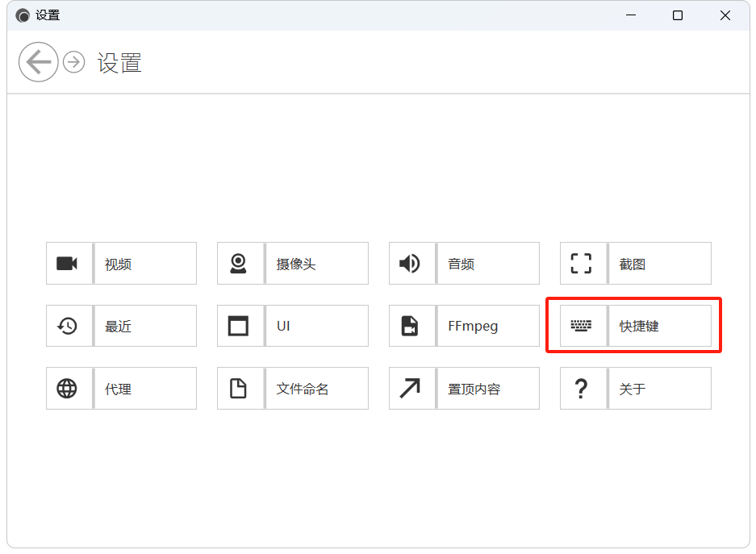Click the overlay arrow icon

(410, 389)
